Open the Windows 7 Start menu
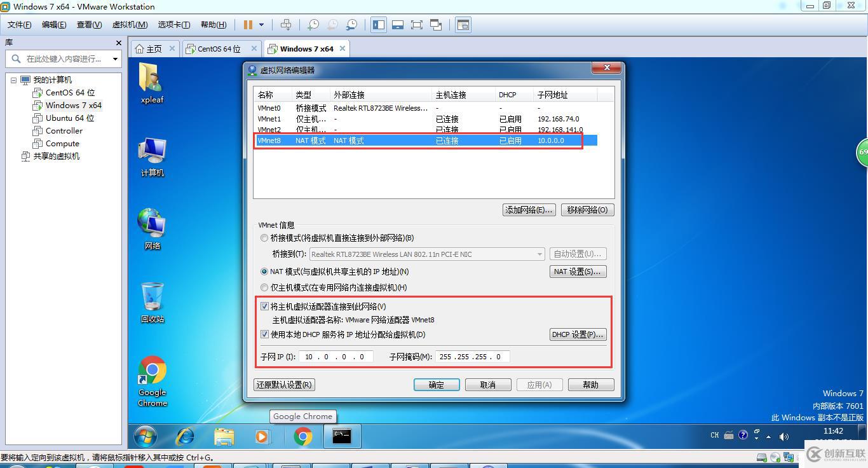 click(x=146, y=437)
